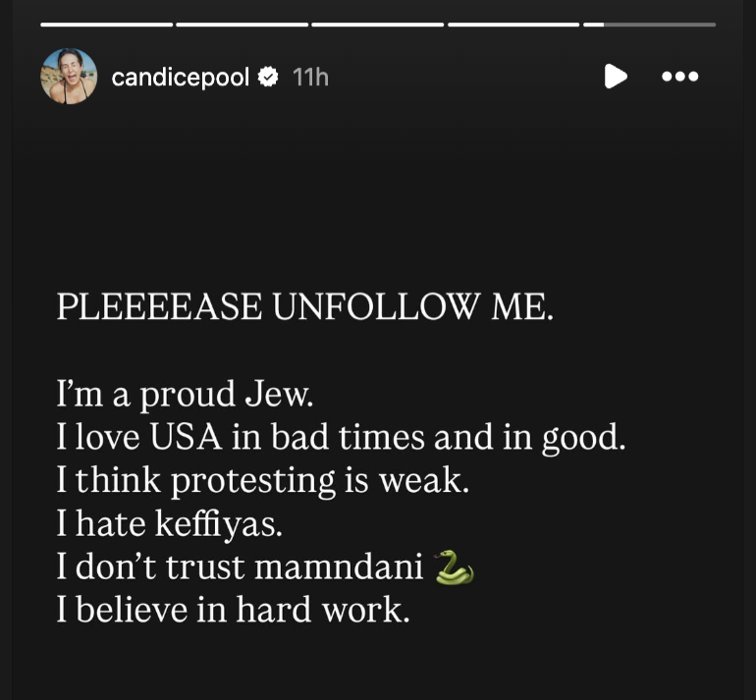Resume the story with the play button
Image resolution: width=756 pixels, height=700 pixels.
pos(616,77)
